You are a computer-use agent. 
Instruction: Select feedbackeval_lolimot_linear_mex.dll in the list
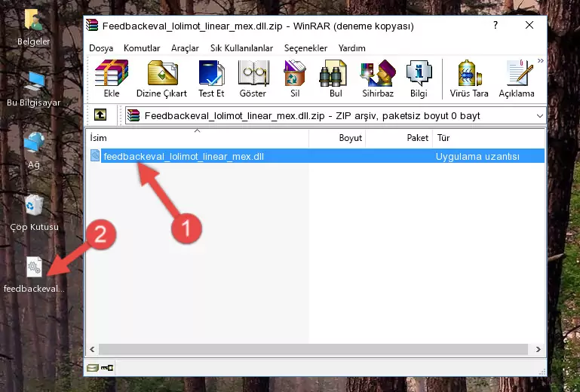tap(183, 157)
